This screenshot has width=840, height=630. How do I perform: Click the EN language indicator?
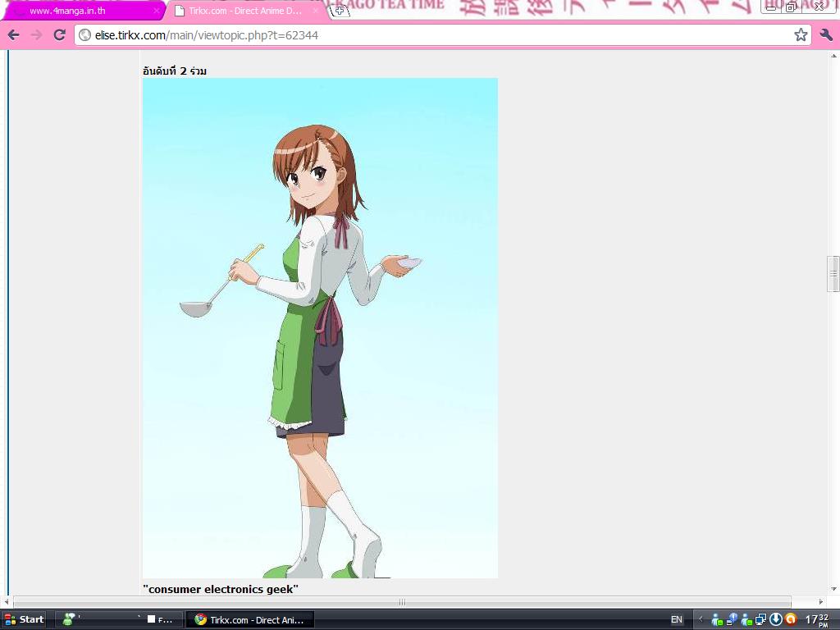point(677,620)
